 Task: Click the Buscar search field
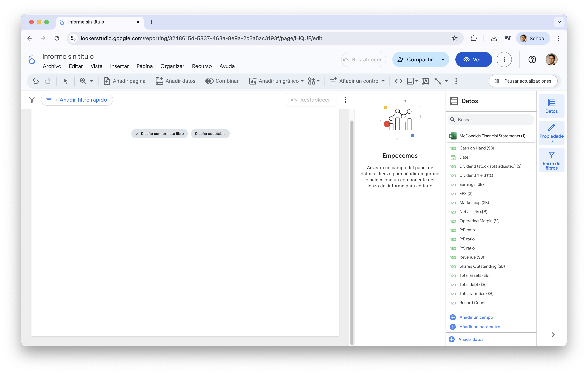pos(493,120)
